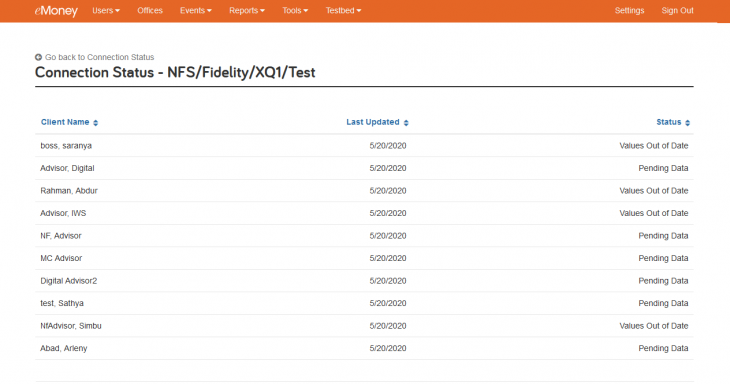The height and width of the screenshot is (384, 730).
Task: Click the status for Advisor, IWS
Action: tap(654, 213)
